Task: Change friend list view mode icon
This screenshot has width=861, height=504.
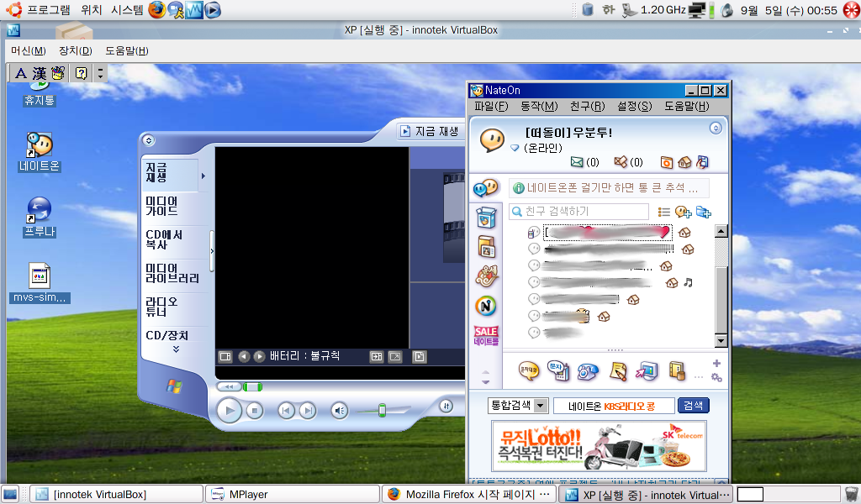Action: click(664, 212)
